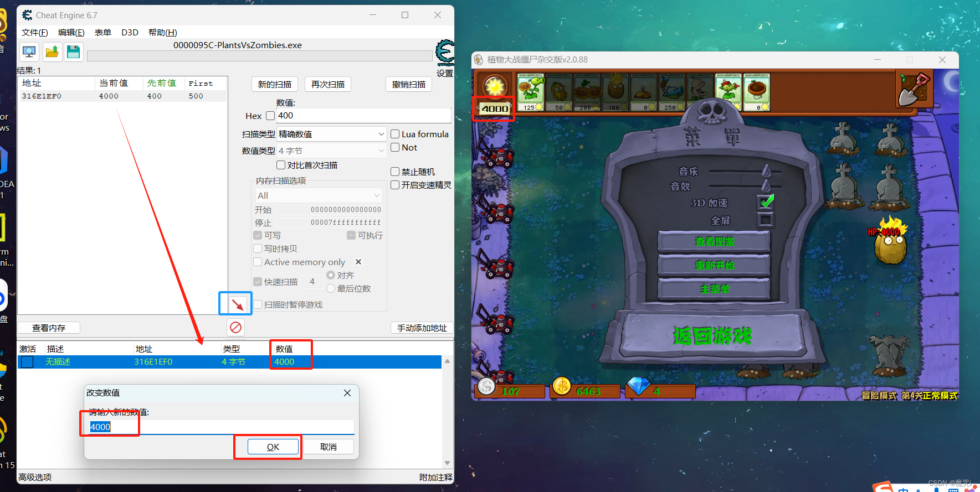This screenshot has height=492, width=980.
Task: Close the 改变数值 dialog
Action: point(347,393)
